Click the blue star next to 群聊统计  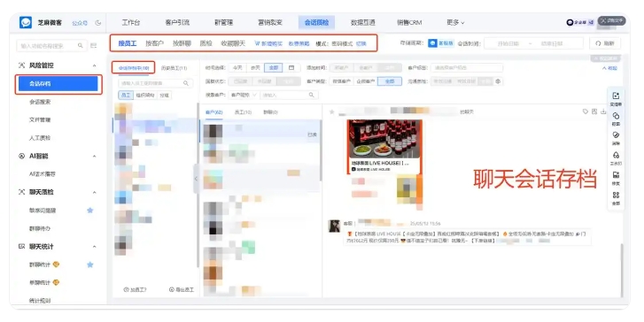click(90, 264)
